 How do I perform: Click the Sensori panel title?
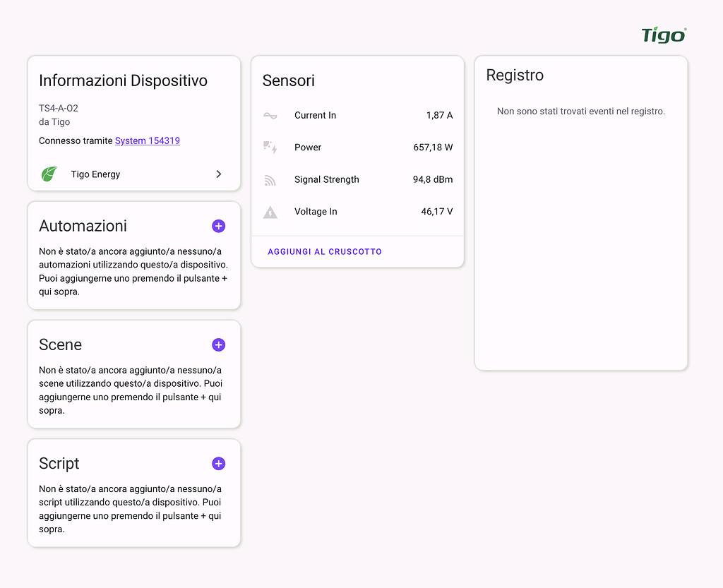click(x=288, y=80)
